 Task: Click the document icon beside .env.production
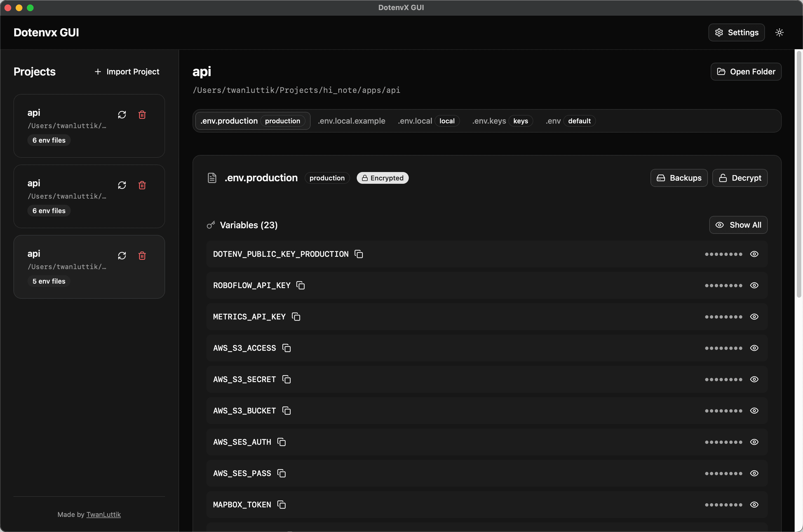[x=212, y=177]
